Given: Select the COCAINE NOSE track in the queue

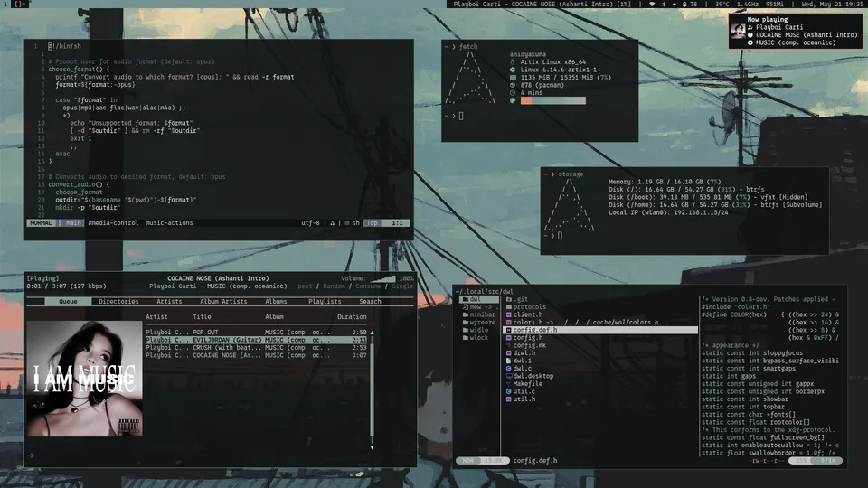Looking at the screenshot, I should pos(256,356).
